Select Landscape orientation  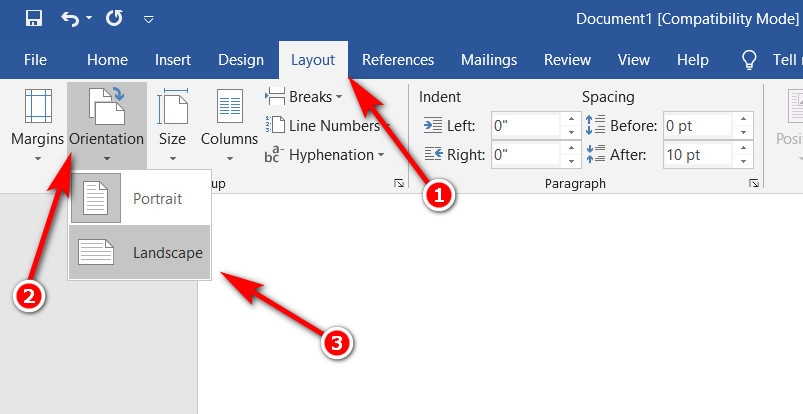(140, 253)
